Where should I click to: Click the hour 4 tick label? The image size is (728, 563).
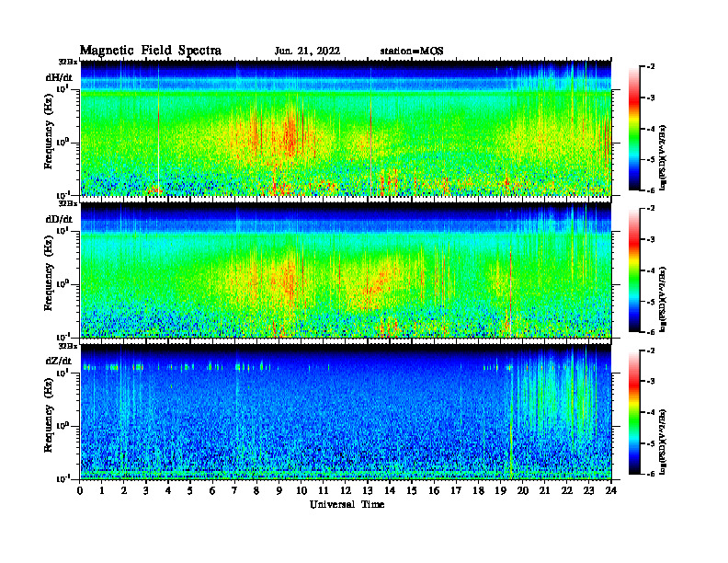pyautogui.click(x=168, y=490)
